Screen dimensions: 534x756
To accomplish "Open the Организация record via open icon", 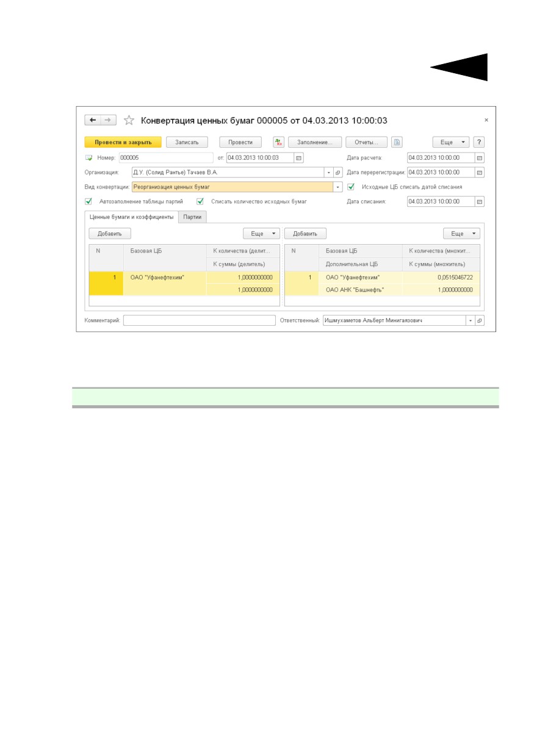I will 338,173.
